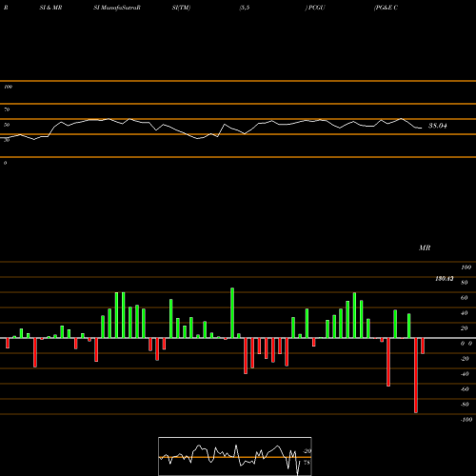This screenshot has width=476, height=476.
Task: Click the longest red bar in the MR histogram
Action: coord(416,375)
